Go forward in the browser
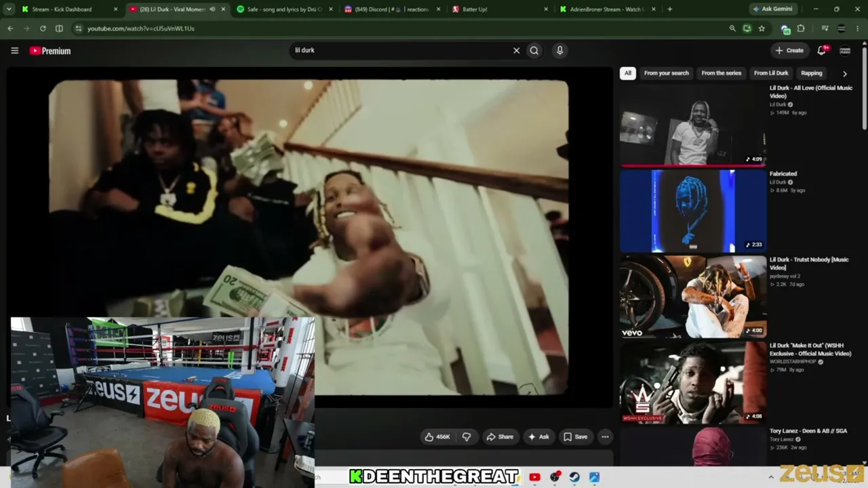The image size is (868, 488). click(x=26, y=28)
